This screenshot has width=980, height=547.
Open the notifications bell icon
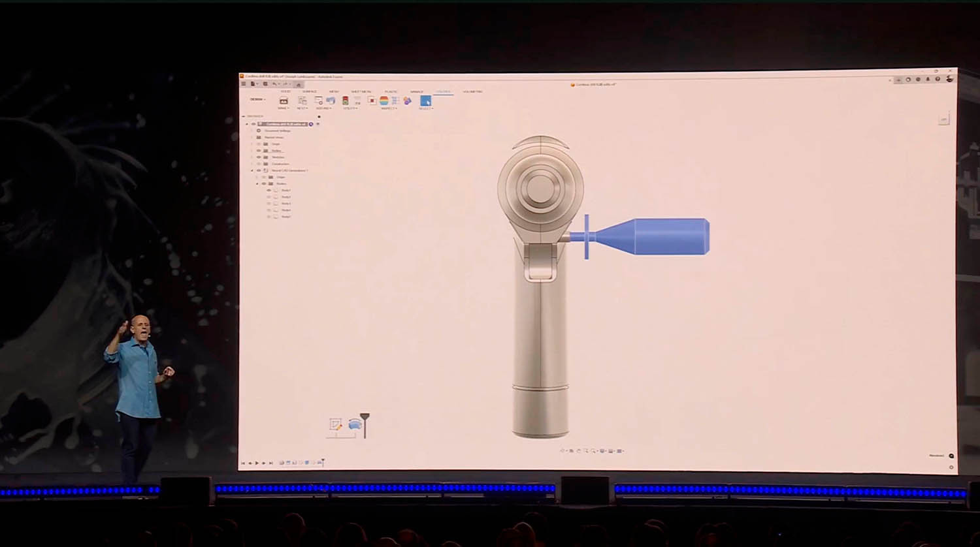(928, 80)
